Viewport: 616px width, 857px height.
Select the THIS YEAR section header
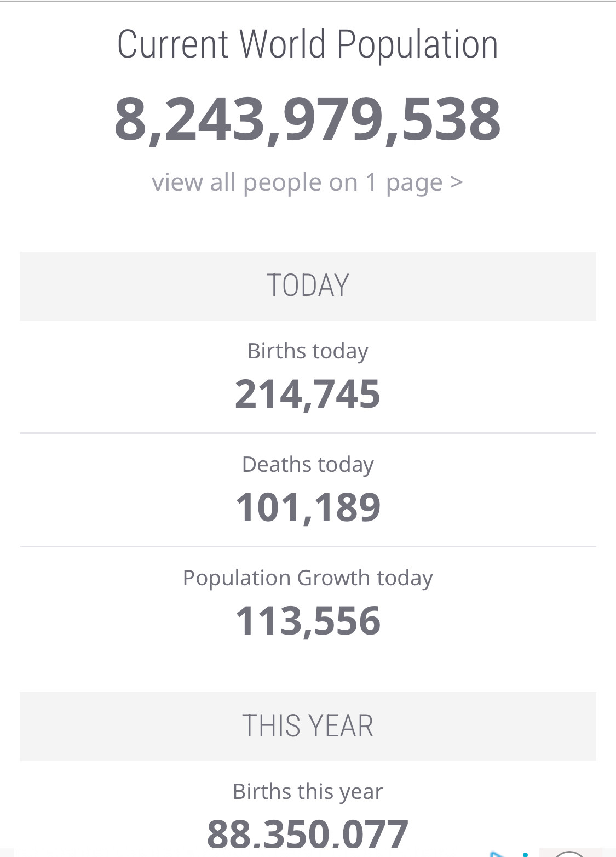pos(308,727)
